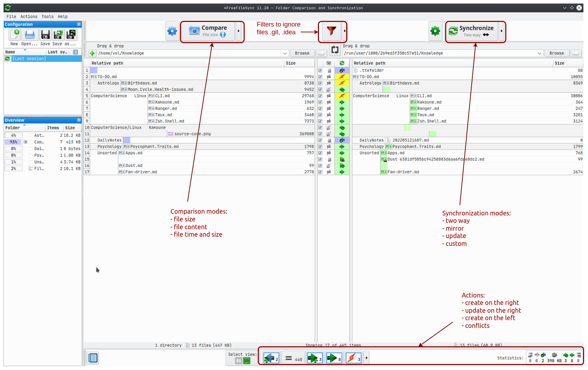This screenshot has width=588, height=370.
Task: Open the filter settings funnel icon
Action: click(331, 31)
